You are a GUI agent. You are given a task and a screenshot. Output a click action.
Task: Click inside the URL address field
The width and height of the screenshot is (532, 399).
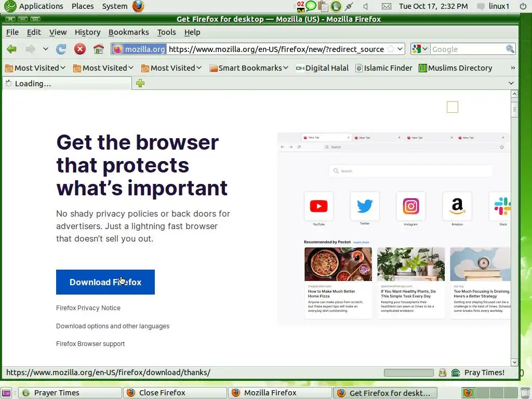[x=276, y=49]
